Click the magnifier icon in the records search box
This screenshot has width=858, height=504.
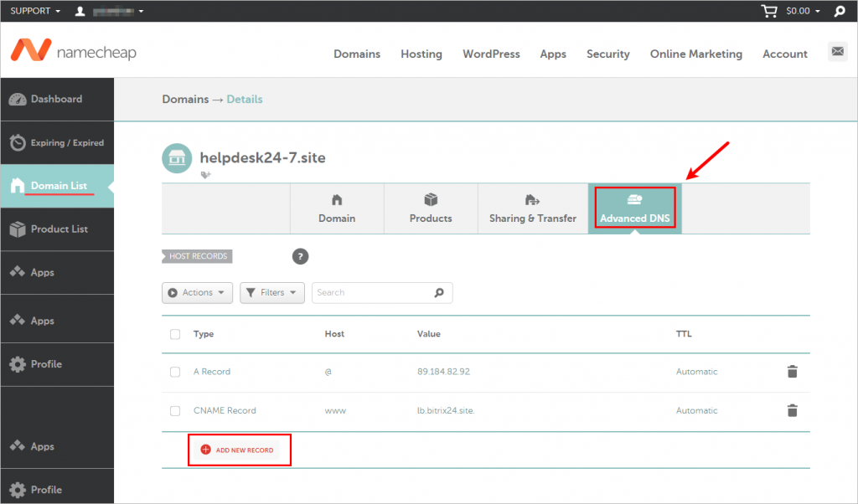[439, 293]
